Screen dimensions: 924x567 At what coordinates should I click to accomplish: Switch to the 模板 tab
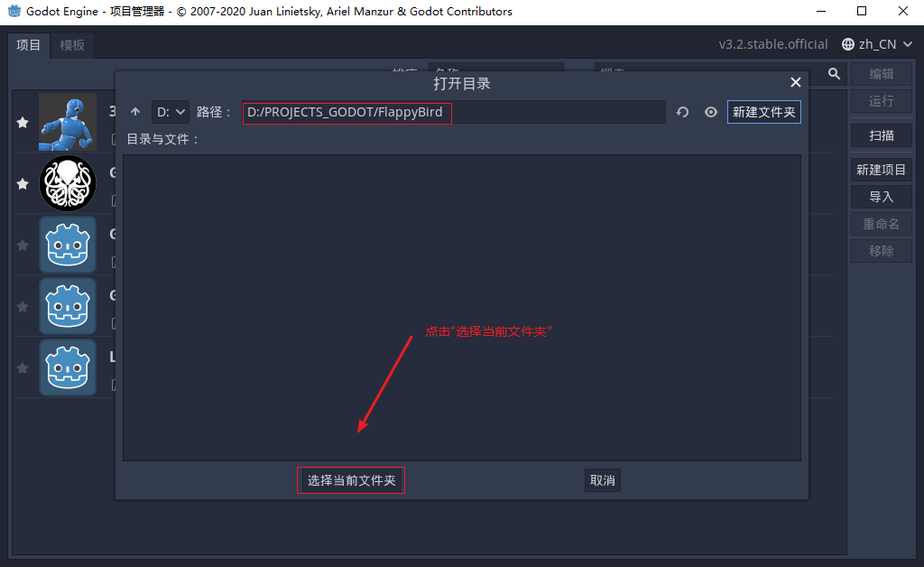[72, 45]
